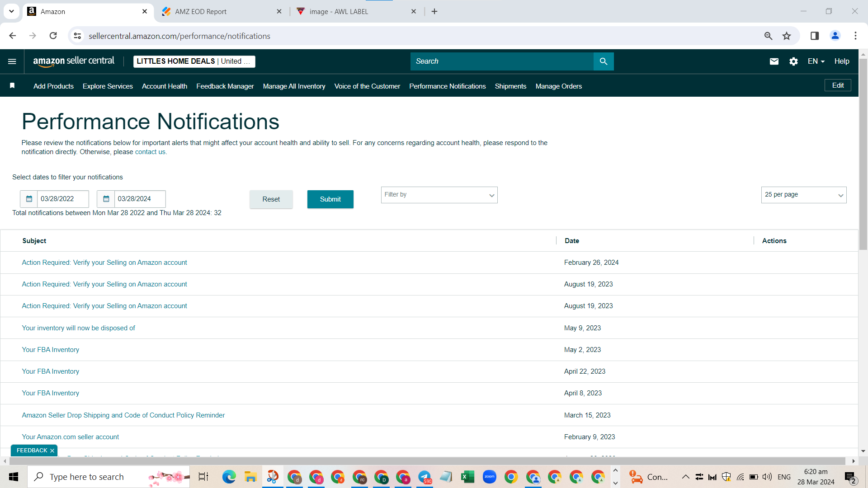Follow the contact us link
This screenshot has height=488, width=868.
click(151, 152)
